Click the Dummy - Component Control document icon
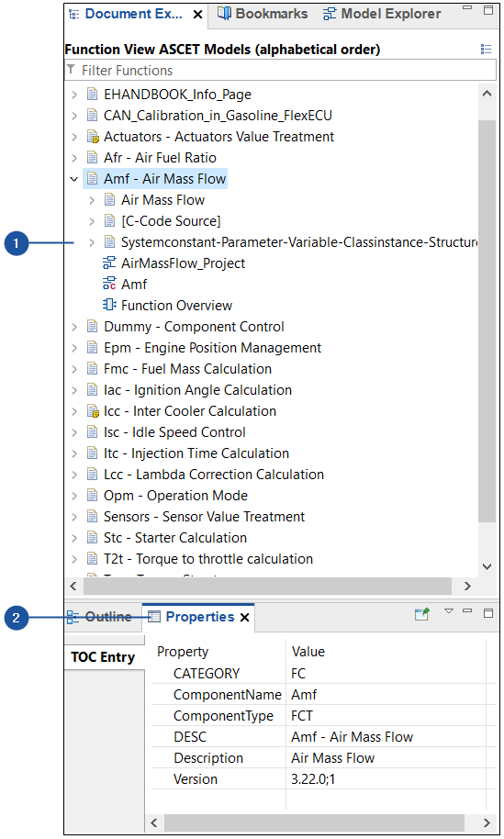The height and width of the screenshot is (839, 504). 93,327
